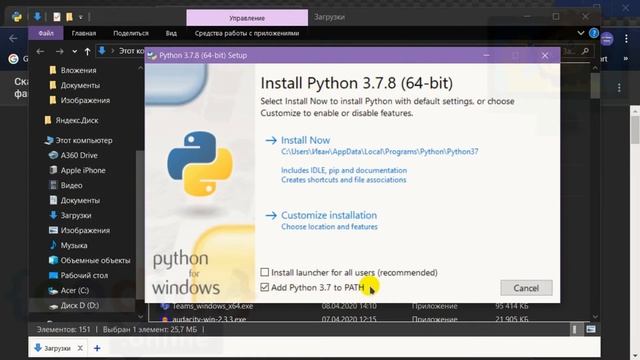Click Install Now in Python setup
The image size is (640, 360).
pyautogui.click(x=305, y=140)
